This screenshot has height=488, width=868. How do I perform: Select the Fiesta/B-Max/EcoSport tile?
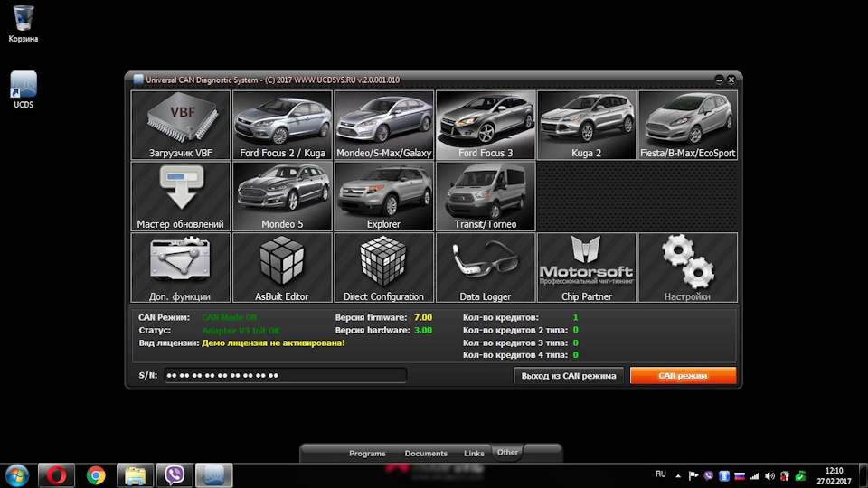[687, 125]
